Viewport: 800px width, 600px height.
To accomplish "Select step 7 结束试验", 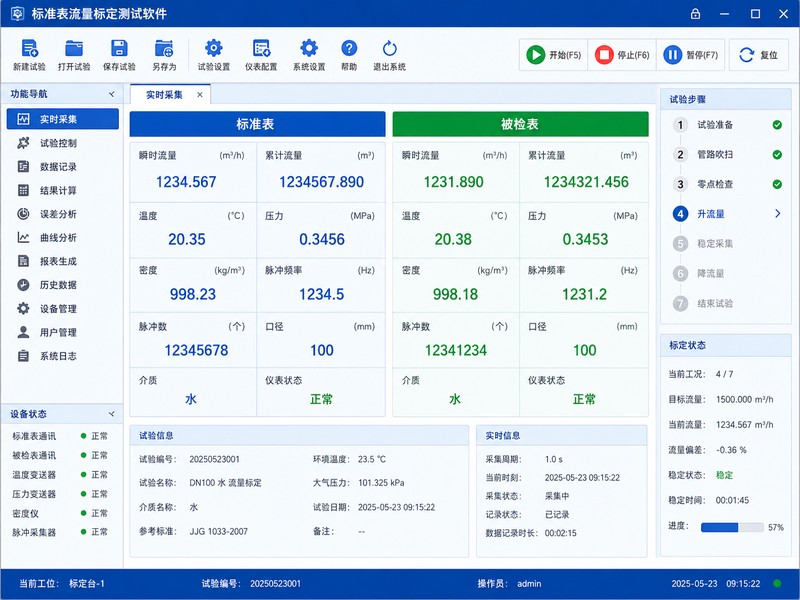I will click(727, 304).
